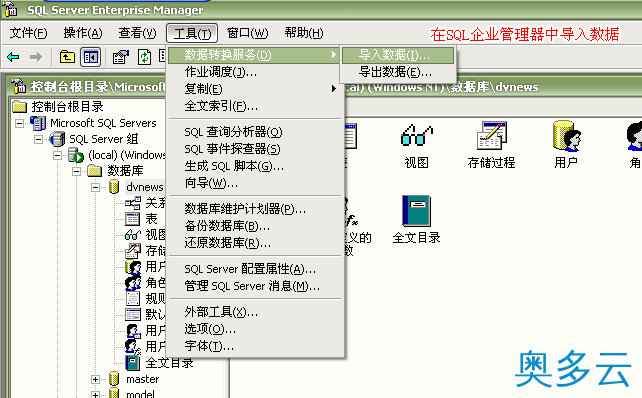This screenshot has height=398, width=642.
Task: Select the master tree label
Action: pos(142,379)
